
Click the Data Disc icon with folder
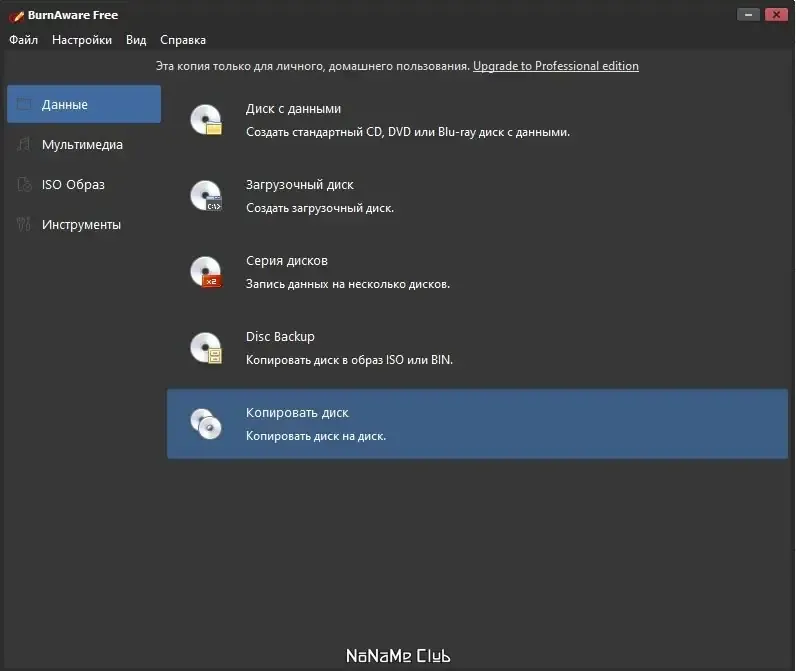(x=206, y=120)
